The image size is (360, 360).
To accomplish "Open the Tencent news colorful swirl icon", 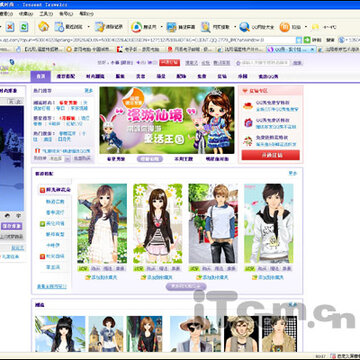I will click(x=136, y=27).
